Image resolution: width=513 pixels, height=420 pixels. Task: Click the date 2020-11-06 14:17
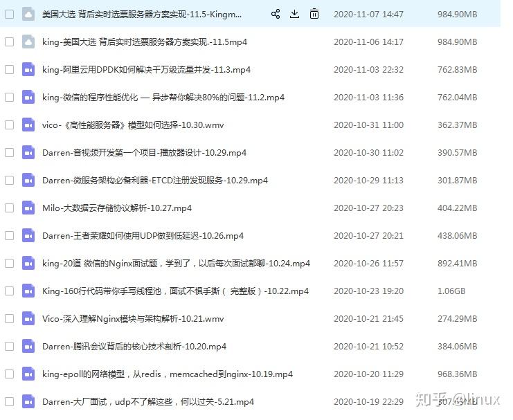point(368,42)
